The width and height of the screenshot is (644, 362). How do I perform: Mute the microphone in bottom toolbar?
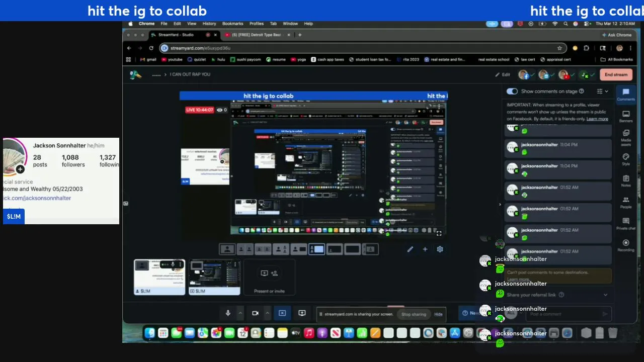[228, 313]
